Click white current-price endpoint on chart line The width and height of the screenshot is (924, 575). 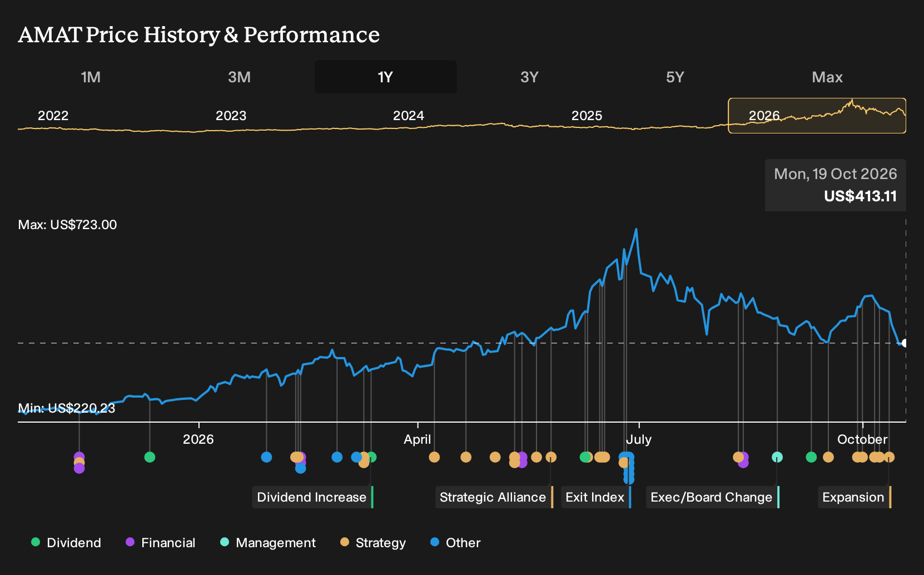pyautogui.click(x=905, y=343)
